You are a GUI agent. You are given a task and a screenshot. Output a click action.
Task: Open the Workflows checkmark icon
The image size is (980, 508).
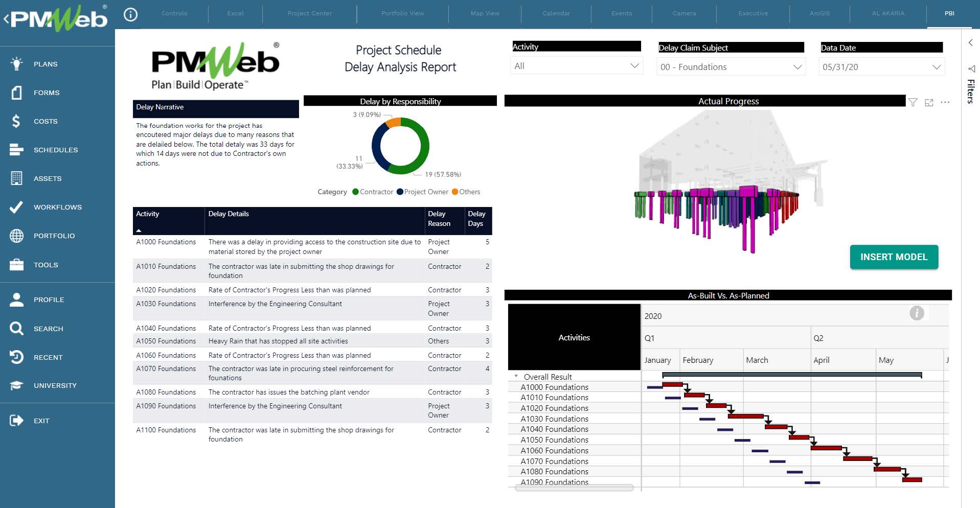coord(16,207)
